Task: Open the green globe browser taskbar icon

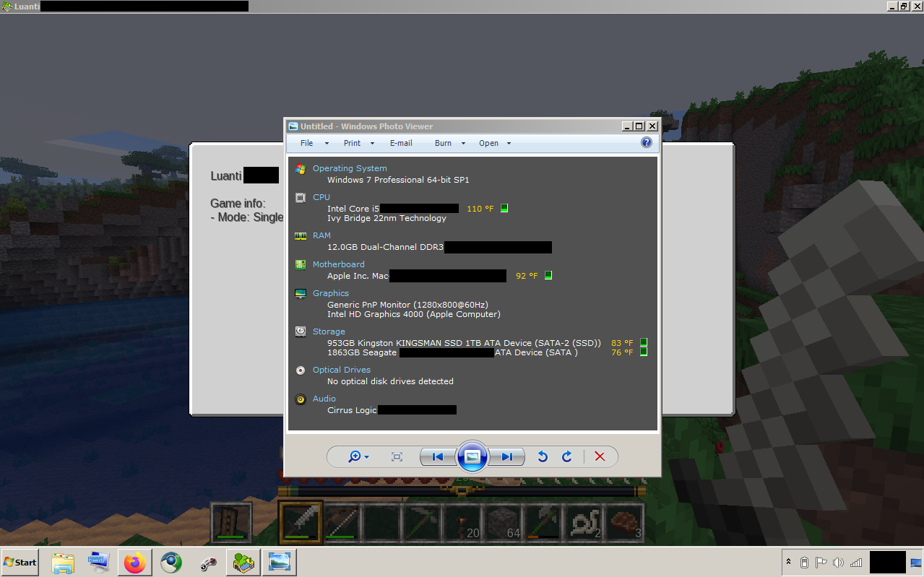Action: 171,562
